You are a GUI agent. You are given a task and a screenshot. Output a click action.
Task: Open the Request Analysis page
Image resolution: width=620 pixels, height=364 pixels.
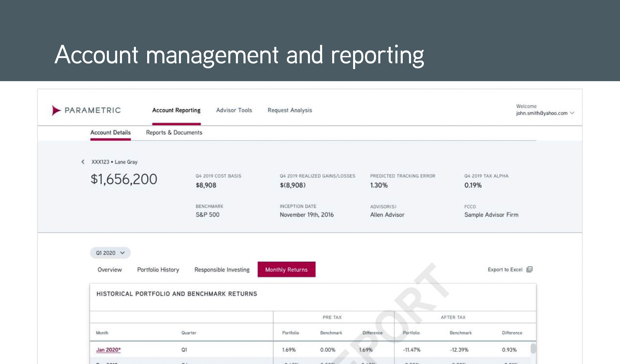(x=290, y=110)
